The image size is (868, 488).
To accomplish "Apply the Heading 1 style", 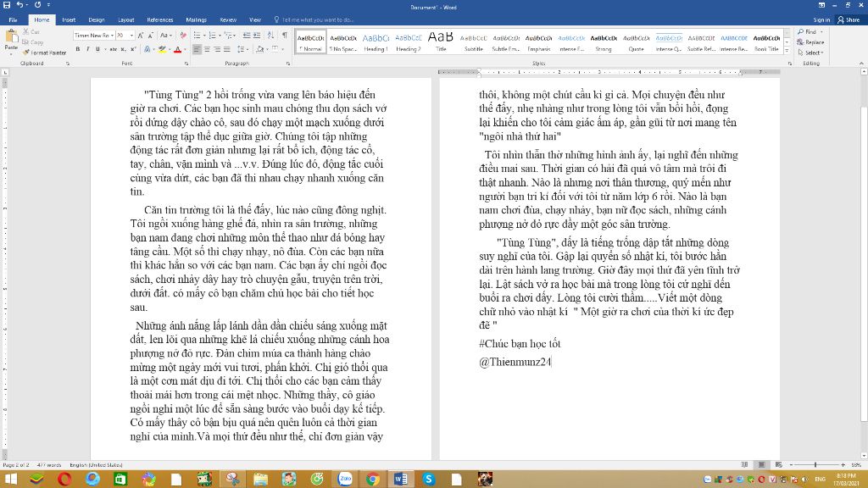I will (376, 42).
